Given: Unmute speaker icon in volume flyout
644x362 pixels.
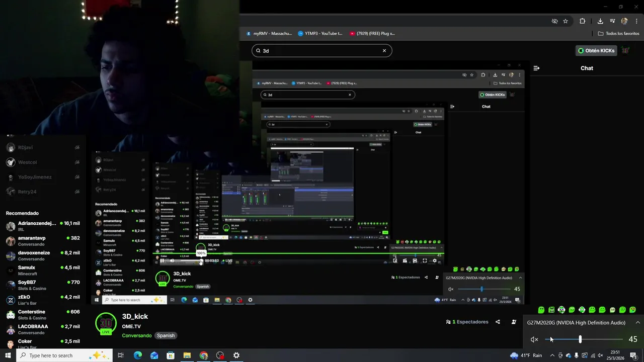Looking at the screenshot, I should pos(534,339).
